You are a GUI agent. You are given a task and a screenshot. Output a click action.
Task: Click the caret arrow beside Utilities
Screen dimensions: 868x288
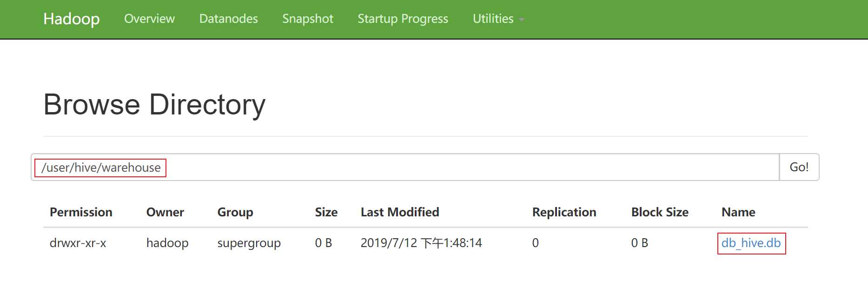coord(522,20)
